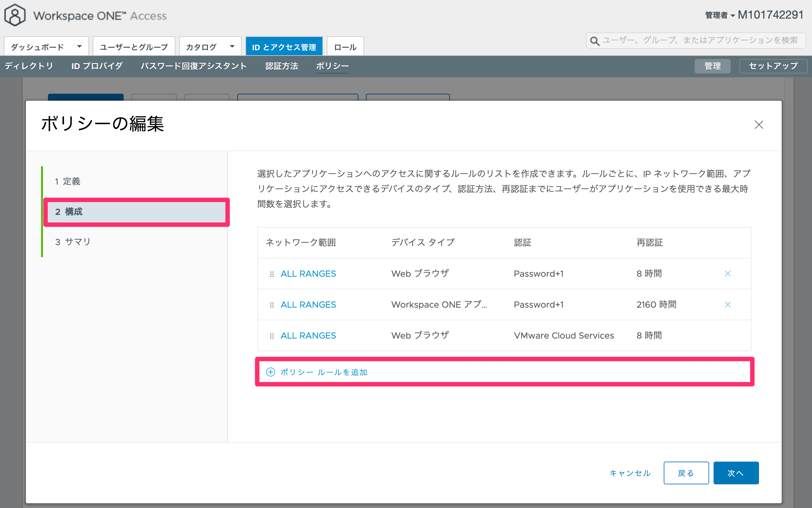Click the 2160 時間 cell
The image size is (812, 508).
[656, 304]
